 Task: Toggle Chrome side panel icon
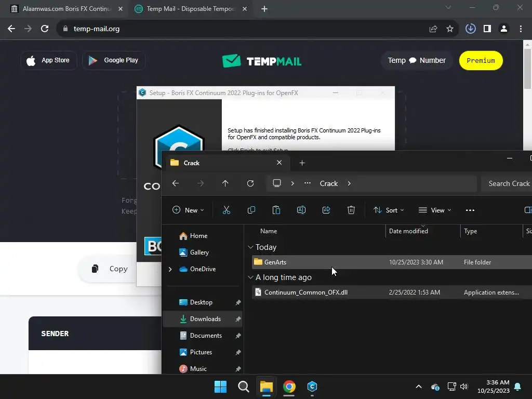click(487, 29)
